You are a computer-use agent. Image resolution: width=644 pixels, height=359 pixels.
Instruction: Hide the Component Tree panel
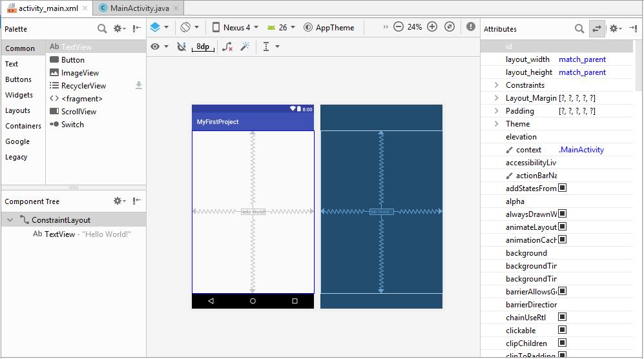137,201
